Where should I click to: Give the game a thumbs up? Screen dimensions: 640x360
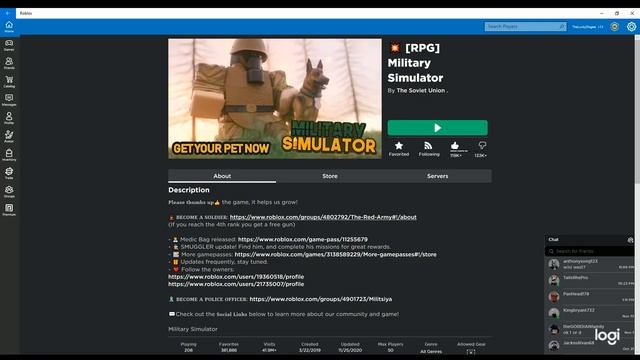(455, 146)
